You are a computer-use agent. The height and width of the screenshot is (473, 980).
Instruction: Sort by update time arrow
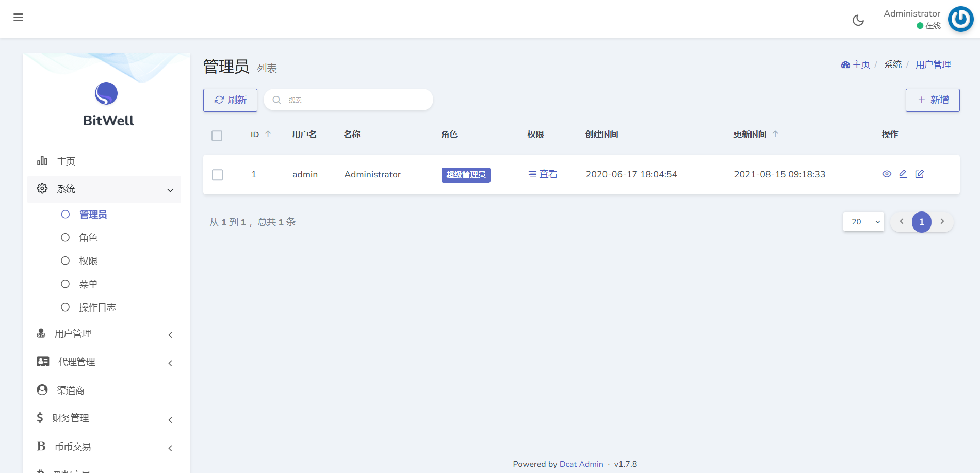[775, 134]
